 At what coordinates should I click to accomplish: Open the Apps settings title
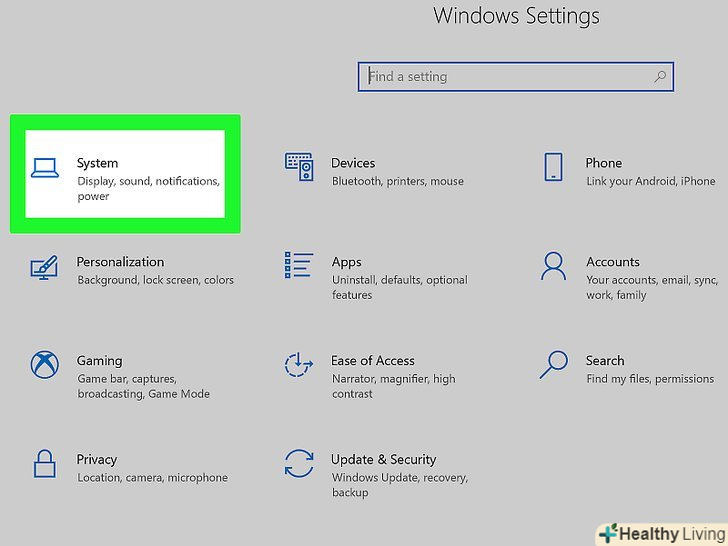pyautogui.click(x=346, y=262)
